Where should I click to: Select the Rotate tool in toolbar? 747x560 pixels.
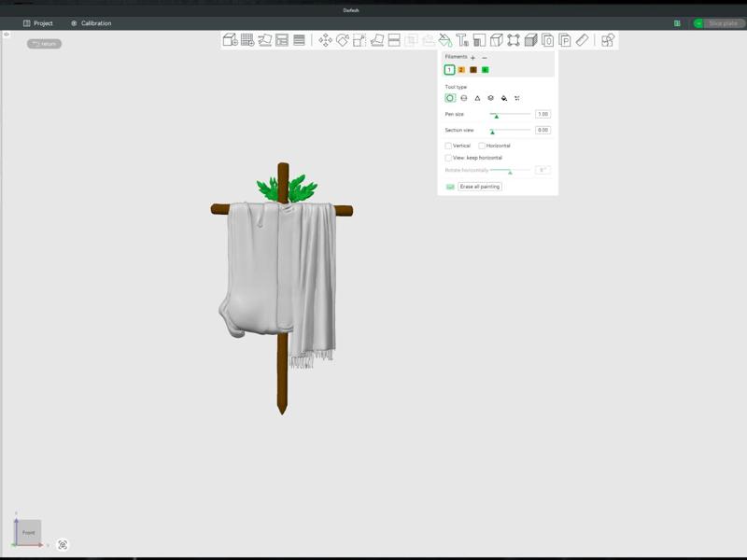(x=343, y=40)
